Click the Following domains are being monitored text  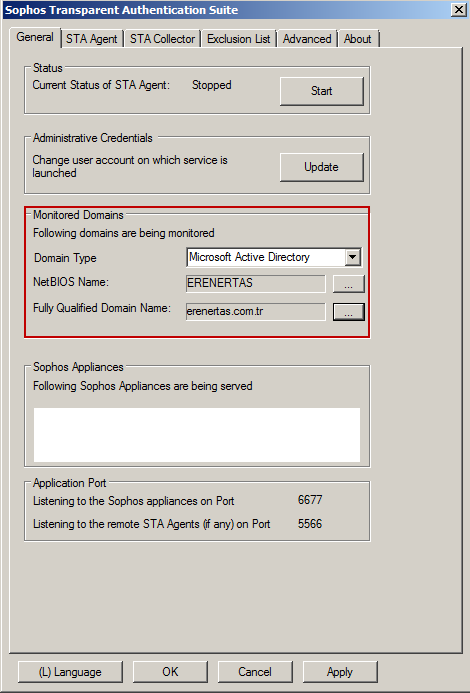point(124,233)
